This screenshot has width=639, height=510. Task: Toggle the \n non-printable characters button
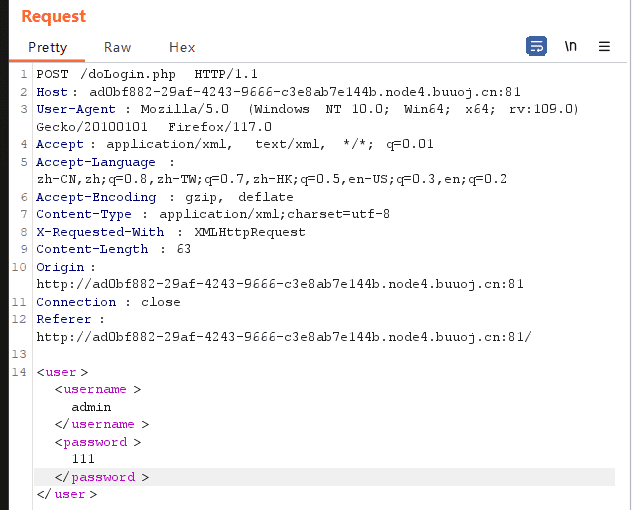click(570, 46)
